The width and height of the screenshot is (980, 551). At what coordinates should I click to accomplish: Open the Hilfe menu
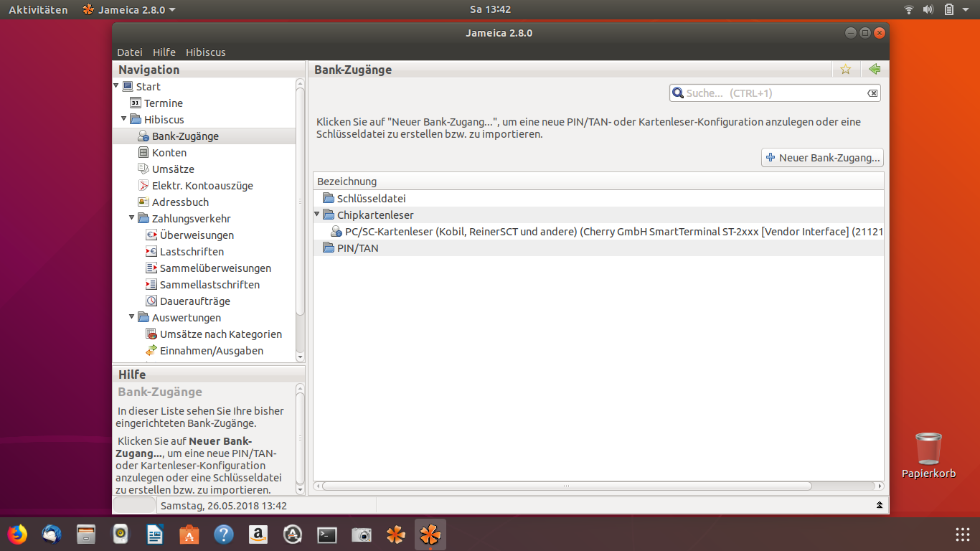[164, 52]
